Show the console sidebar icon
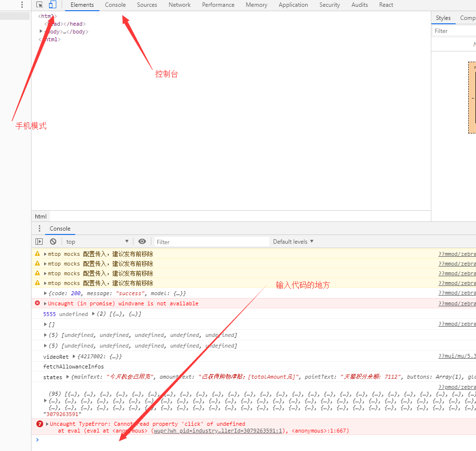 [39, 241]
